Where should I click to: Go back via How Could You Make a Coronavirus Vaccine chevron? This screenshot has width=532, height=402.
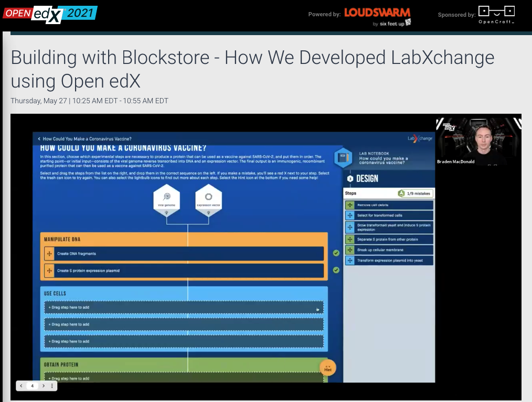coord(39,139)
